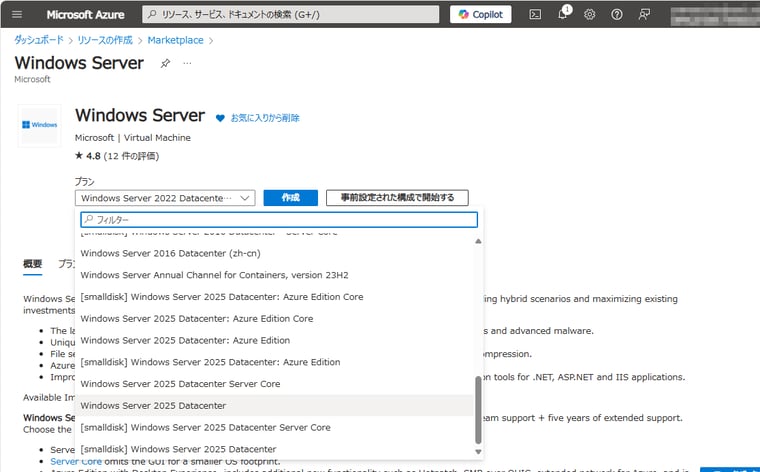Select Windows Server 2025 Datacenter Server Core
Viewport: 760px width, 472px height.
tap(274, 384)
